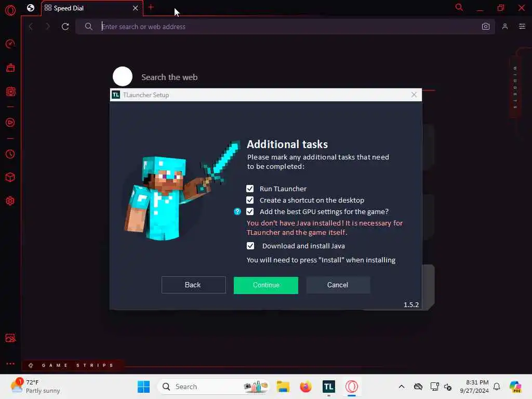Open a new tab with the plus icon
The height and width of the screenshot is (399, 532).
(151, 7)
